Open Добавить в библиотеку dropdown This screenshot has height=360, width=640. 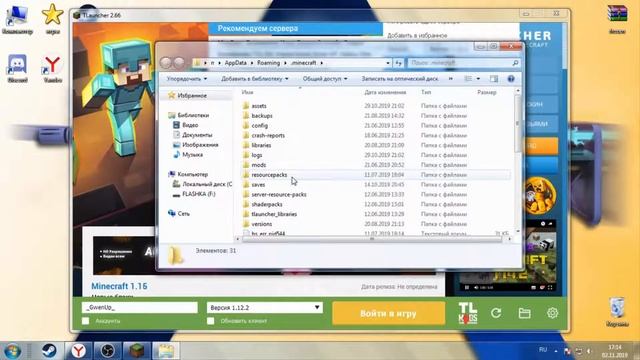pyautogui.click(x=255, y=79)
